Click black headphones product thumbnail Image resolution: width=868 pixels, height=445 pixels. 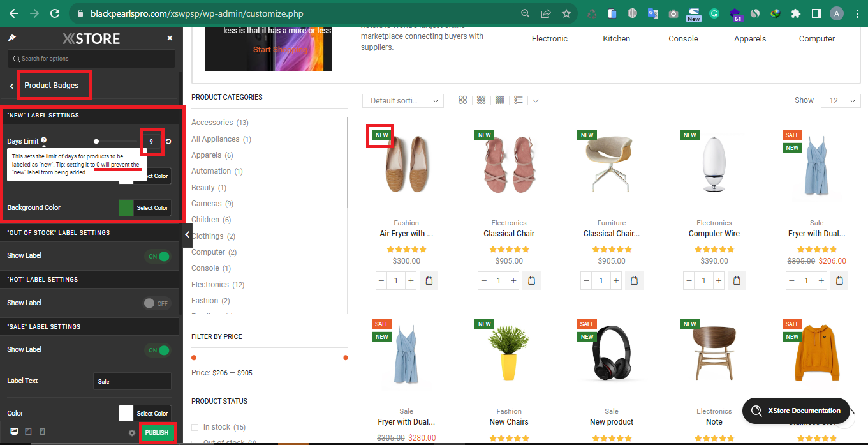tap(612, 353)
